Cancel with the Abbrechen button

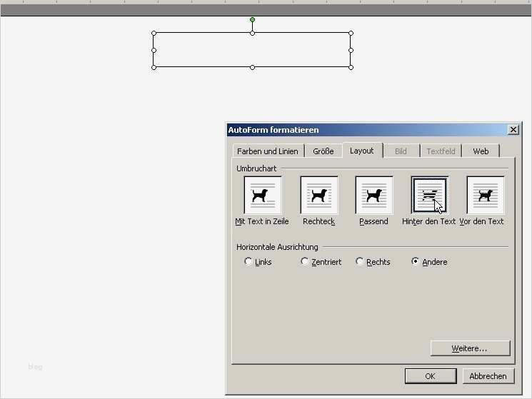(488, 376)
